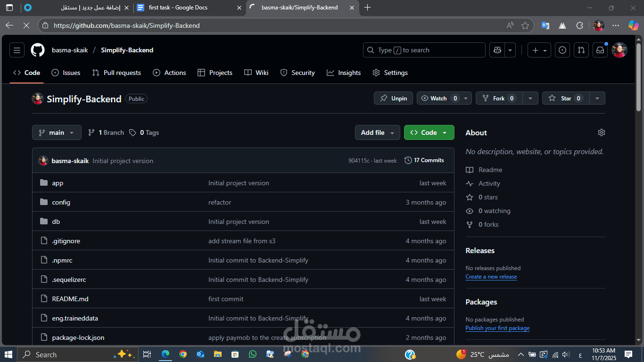This screenshot has width=644, height=362.
Task: Open browser extensions puzzle icon
Action: tap(579, 25)
